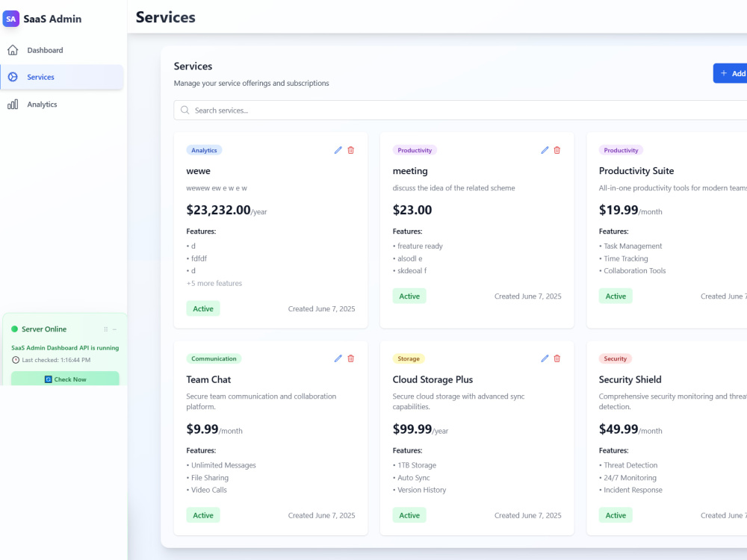747x560 pixels.
Task: Click the Productivity tag on Productivity Suite card
Action: [x=621, y=150]
